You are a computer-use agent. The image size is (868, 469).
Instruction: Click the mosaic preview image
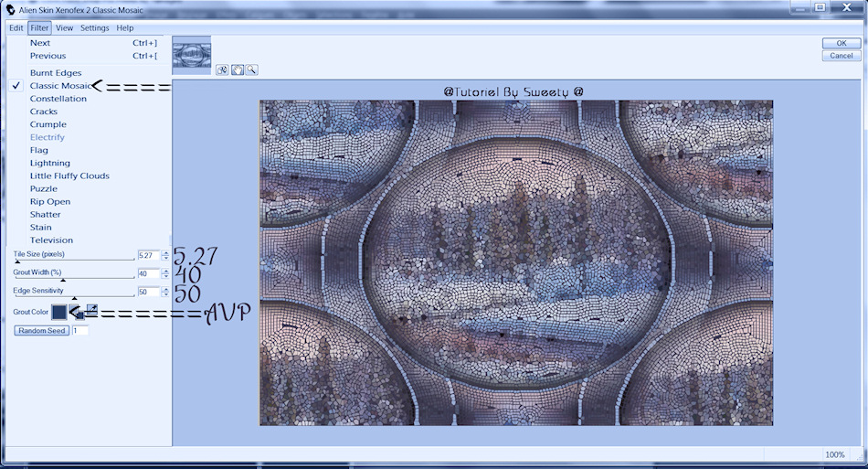pyautogui.click(x=516, y=262)
